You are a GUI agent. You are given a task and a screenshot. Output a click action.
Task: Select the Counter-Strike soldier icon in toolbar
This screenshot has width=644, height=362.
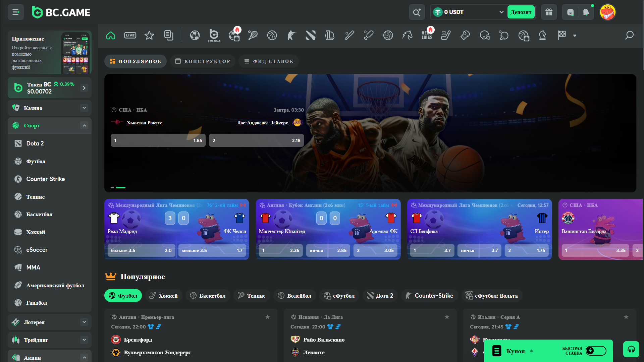coord(291,35)
